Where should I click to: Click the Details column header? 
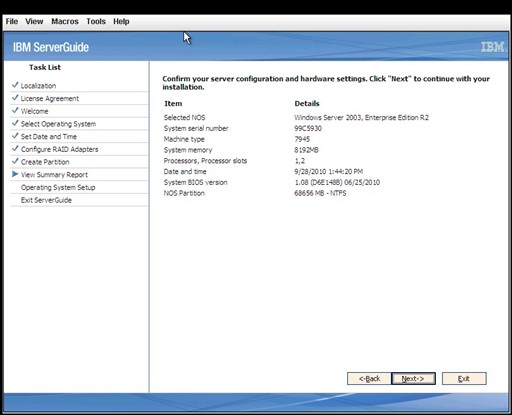click(307, 104)
